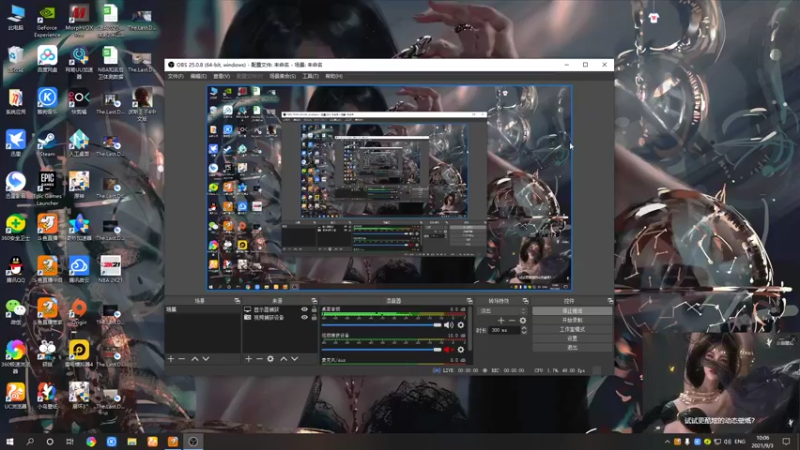Open the File menu in OBS
This screenshot has height=450, width=800.
point(176,76)
